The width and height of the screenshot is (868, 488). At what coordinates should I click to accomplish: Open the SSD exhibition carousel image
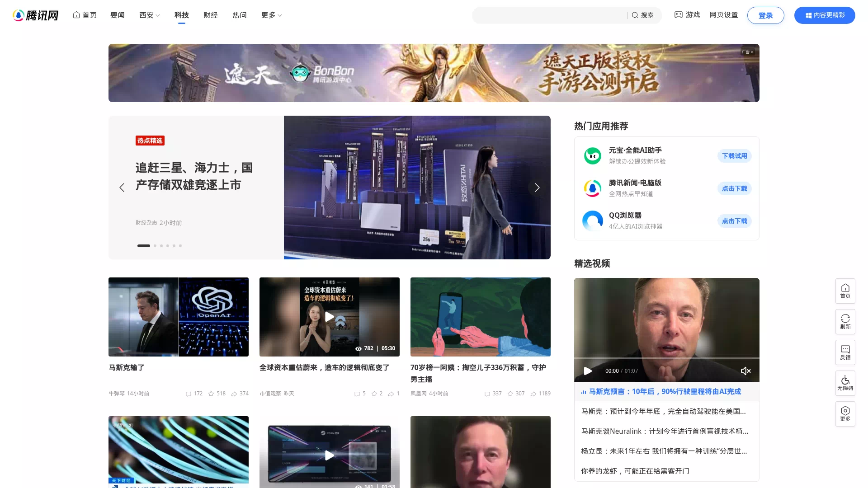tap(417, 188)
